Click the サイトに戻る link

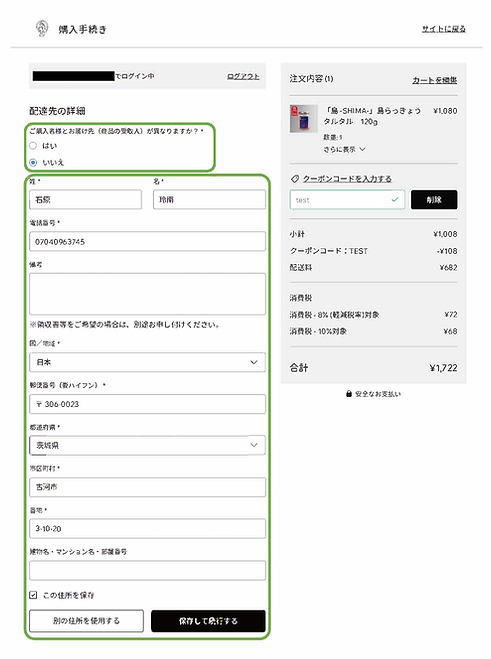coord(443,29)
